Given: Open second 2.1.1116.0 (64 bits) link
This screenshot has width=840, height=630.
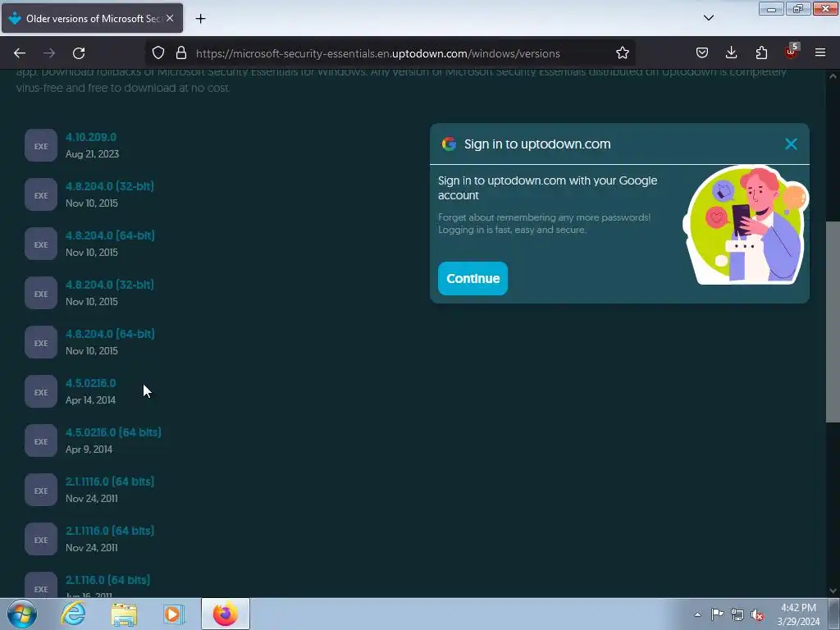Looking at the screenshot, I should (x=110, y=531).
